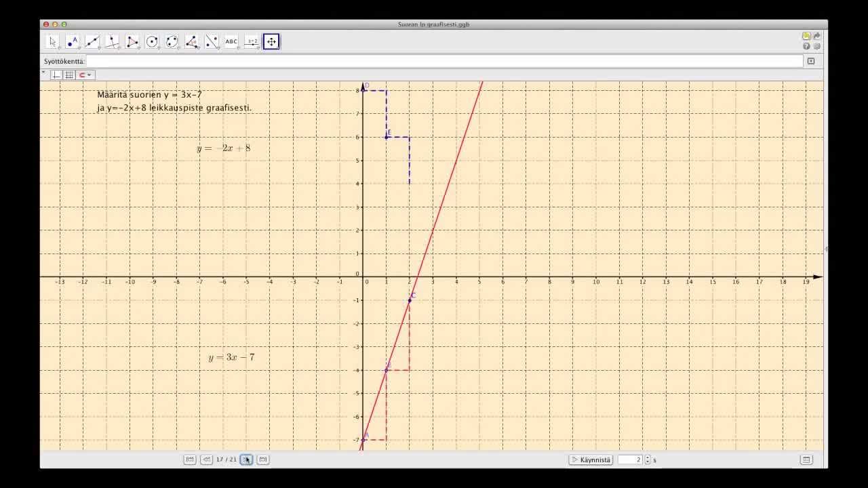Open the side panel handle at right edge

tap(825, 249)
